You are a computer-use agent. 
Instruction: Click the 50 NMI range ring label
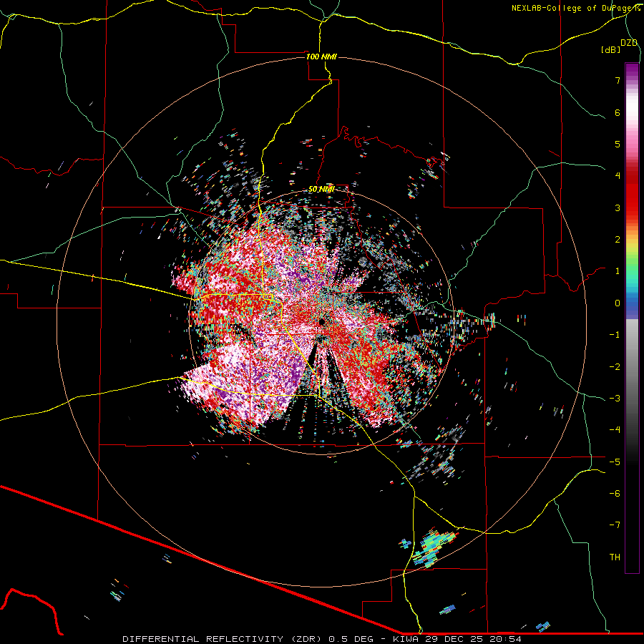[x=321, y=190]
